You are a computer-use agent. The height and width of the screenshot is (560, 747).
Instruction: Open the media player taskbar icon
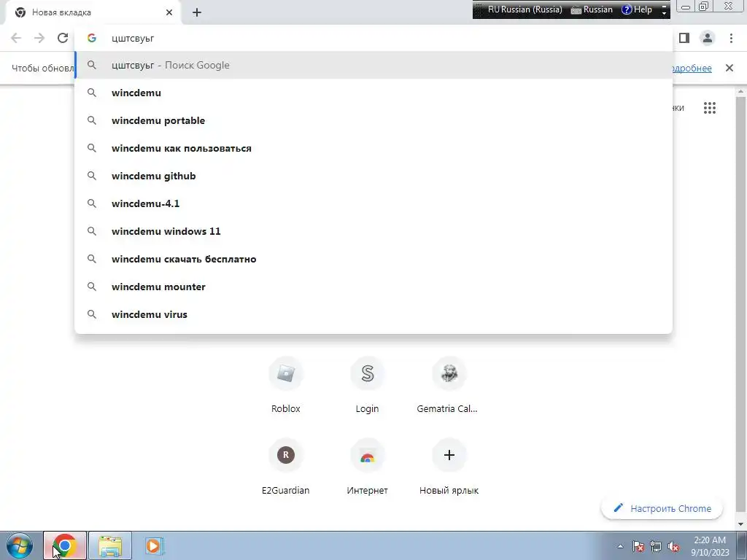pos(154,545)
